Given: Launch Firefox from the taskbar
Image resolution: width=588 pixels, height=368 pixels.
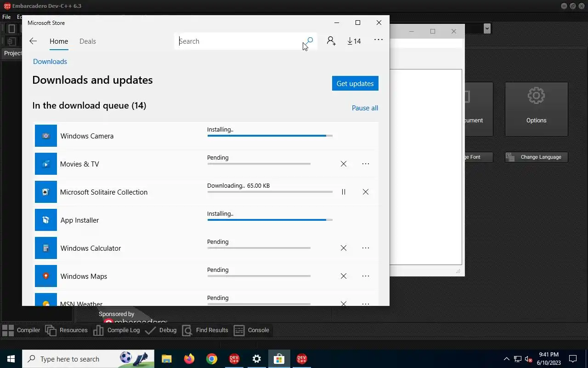Looking at the screenshot, I should [189, 359].
